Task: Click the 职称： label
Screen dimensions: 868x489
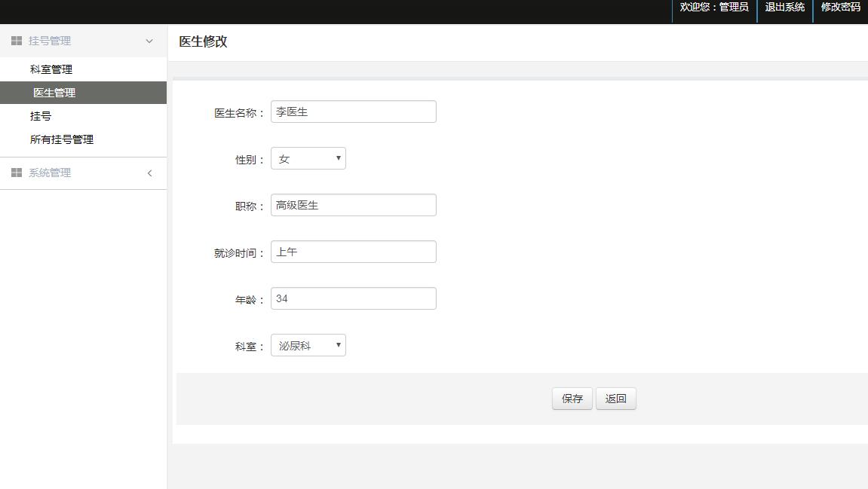Action: 250,206
